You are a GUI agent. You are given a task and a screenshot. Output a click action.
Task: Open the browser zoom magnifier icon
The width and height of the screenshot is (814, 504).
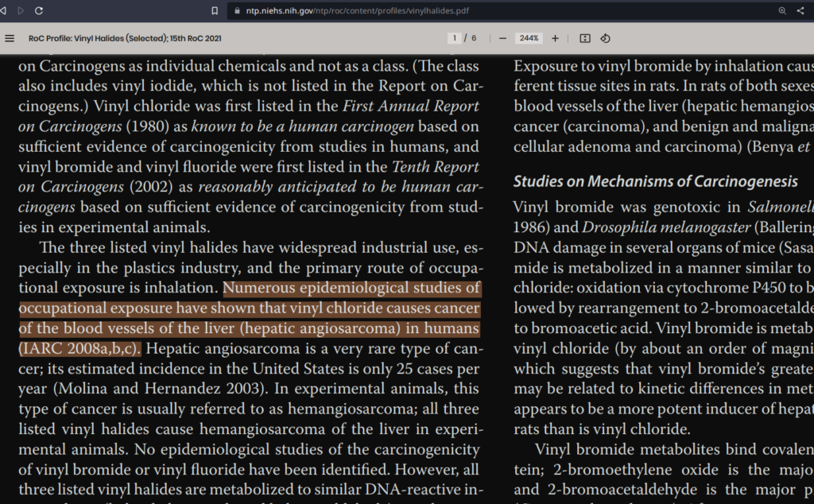(x=782, y=10)
